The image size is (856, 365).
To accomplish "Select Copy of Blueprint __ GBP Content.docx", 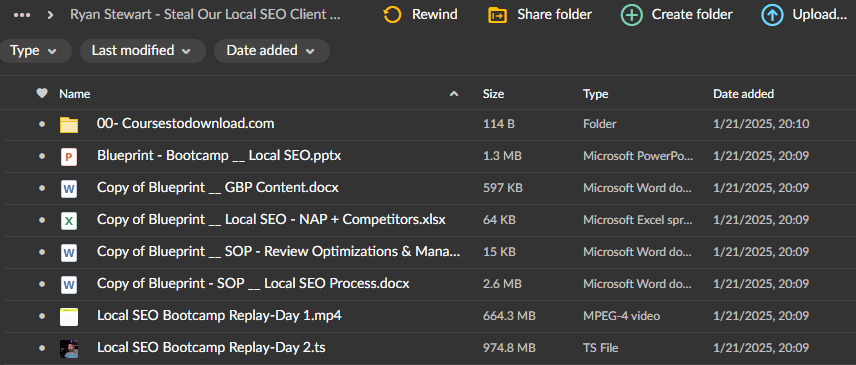I will click(218, 188).
